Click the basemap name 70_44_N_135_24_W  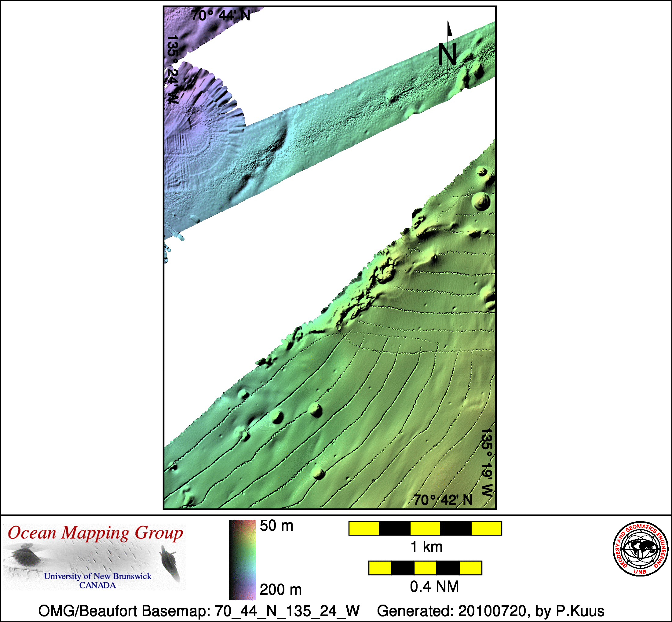pos(287,611)
